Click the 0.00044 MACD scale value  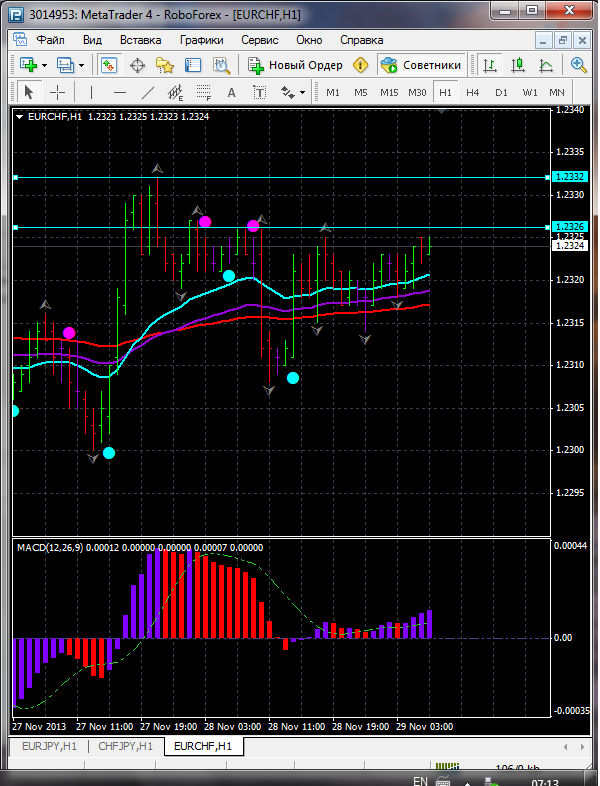click(x=570, y=545)
